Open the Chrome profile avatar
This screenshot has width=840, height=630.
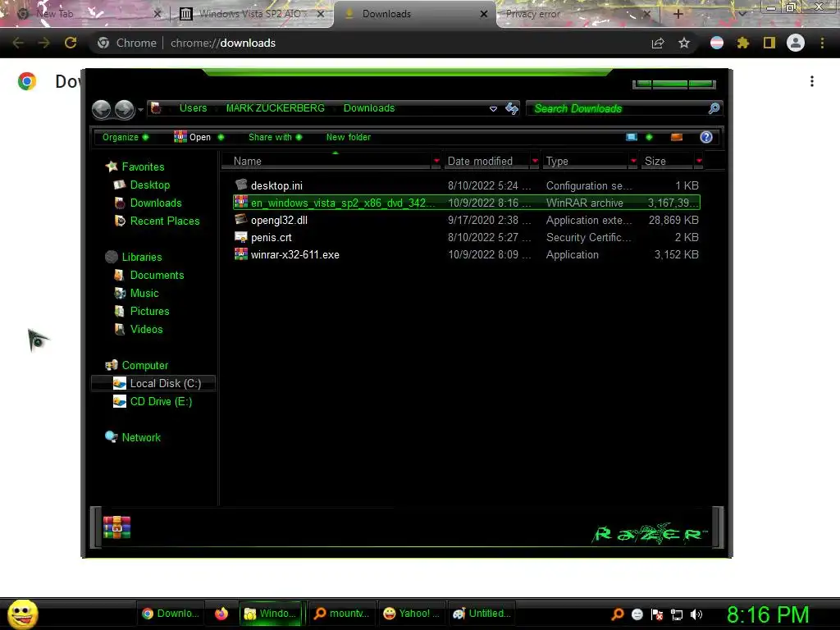796,43
